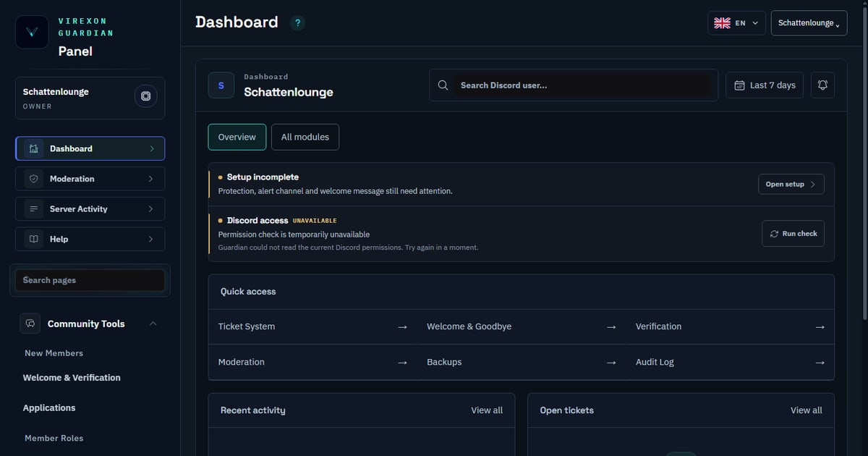
Task: Open notifications bell icon
Action: click(x=822, y=85)
